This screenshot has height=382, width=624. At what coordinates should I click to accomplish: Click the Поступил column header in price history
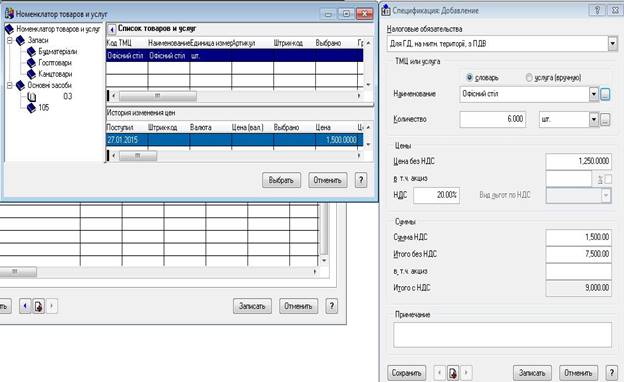127,128
